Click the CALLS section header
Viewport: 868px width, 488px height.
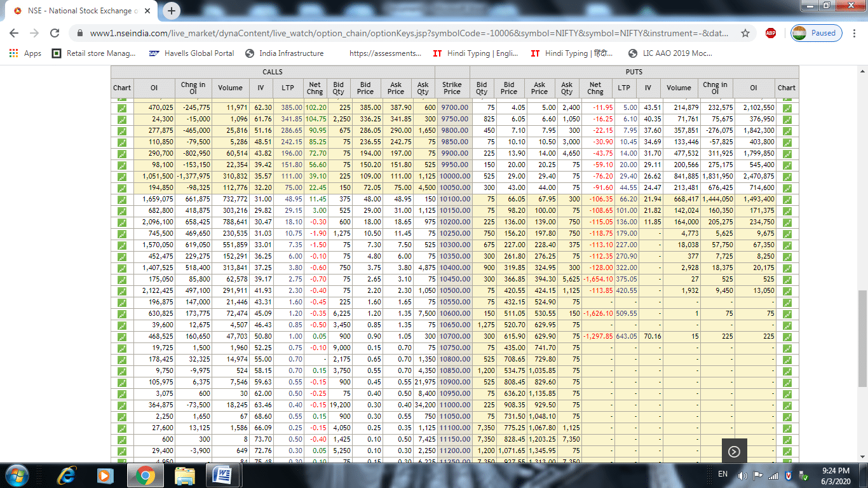(273, 72)
